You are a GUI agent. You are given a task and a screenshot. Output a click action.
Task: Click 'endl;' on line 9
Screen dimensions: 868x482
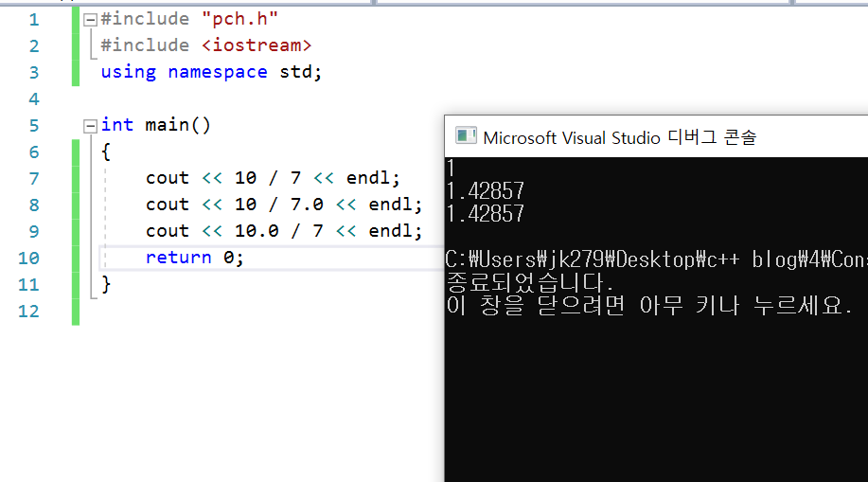point(396,232)
